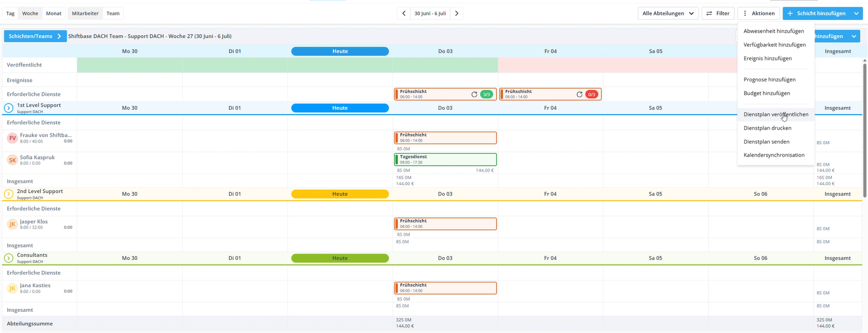Toggle the Team view mode
The width and height of the screenshot is (868, 333).
coord(113,13)
